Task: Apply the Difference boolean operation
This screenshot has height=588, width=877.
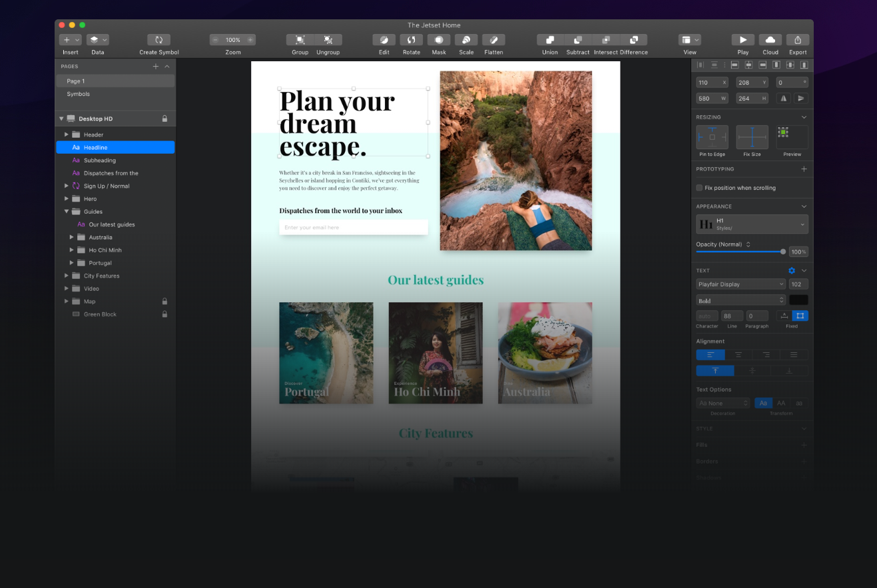Action: click(x=634, y=40)
